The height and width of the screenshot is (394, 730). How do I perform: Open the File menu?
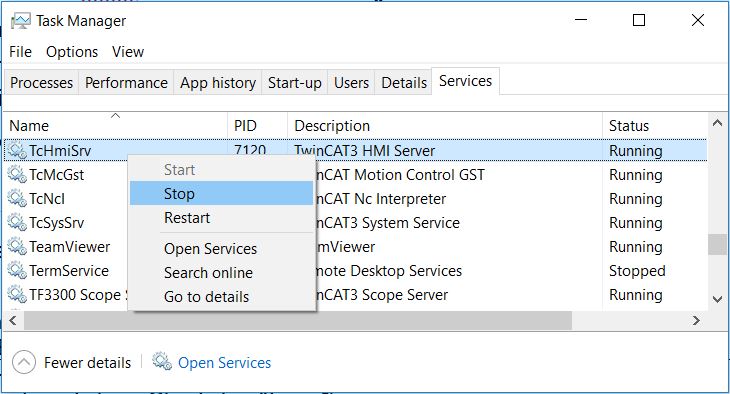(20, 52)
